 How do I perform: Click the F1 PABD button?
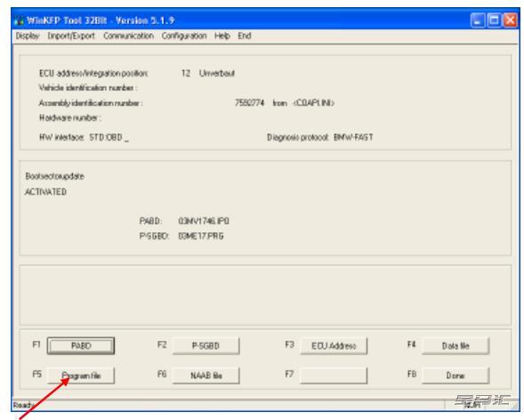(81, 346)
